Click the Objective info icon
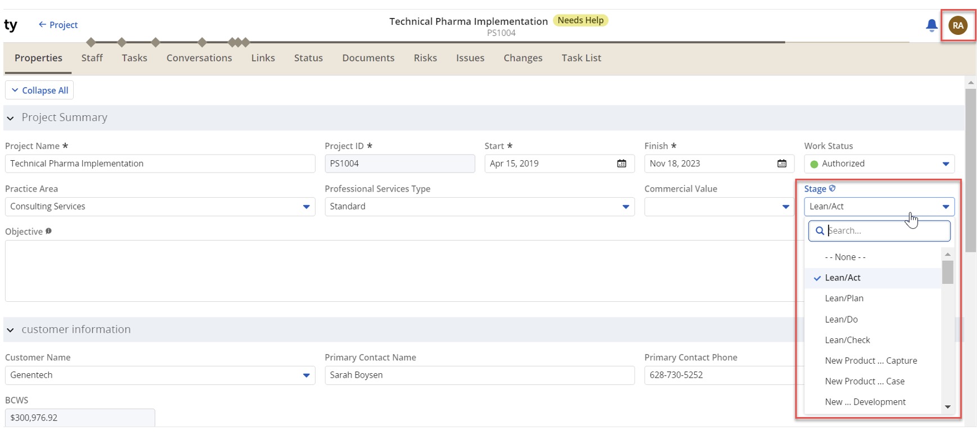Screen dimensions: 980x444 coord(48,231)
